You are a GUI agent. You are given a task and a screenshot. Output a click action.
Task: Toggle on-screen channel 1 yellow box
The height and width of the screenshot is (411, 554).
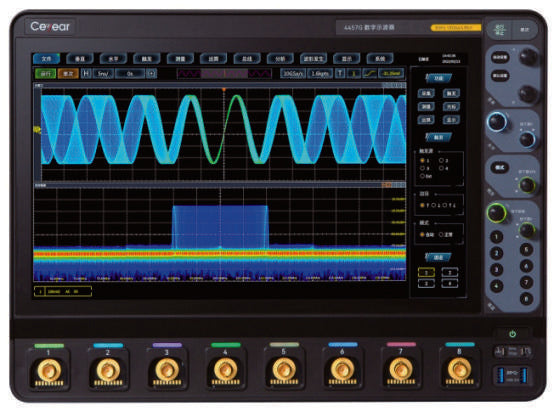(426, 272)
